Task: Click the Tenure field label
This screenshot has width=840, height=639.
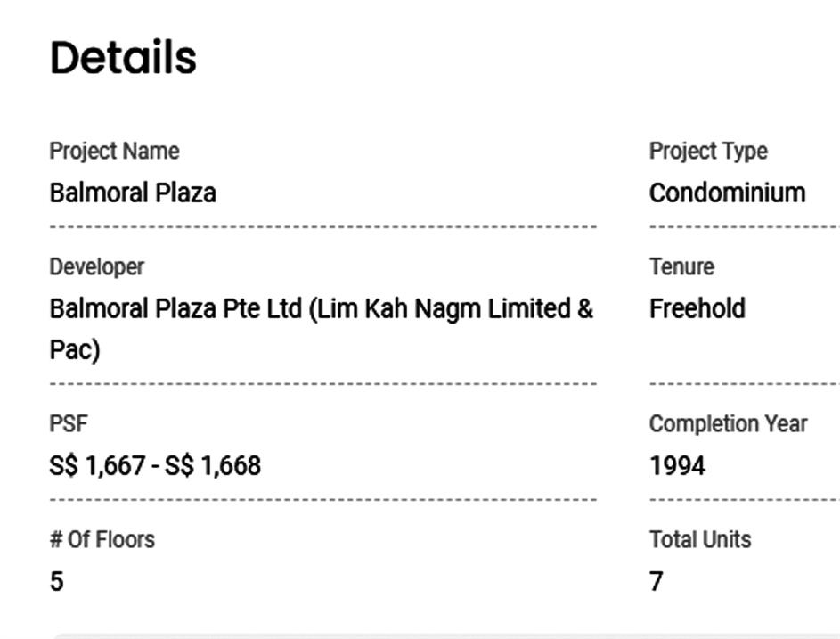Action: pyautogui.click(x=681, y=266)
